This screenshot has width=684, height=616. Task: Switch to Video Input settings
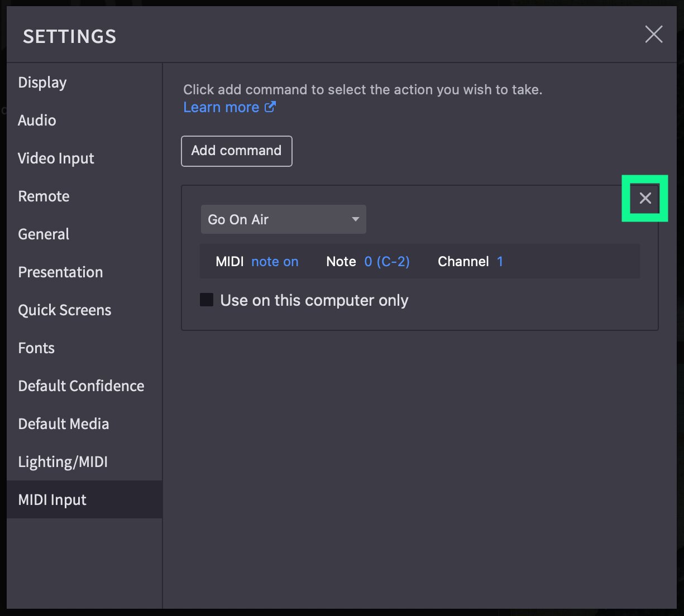[84, 158]
